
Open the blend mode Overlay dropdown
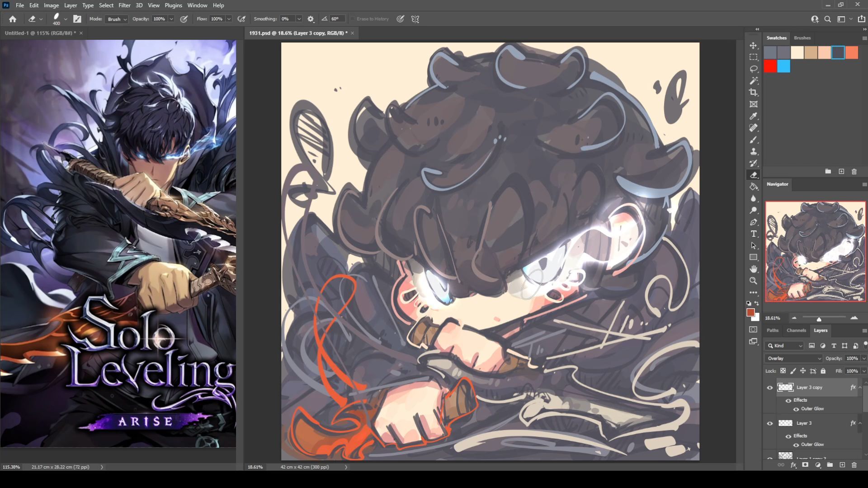click(x=793, y=358)
